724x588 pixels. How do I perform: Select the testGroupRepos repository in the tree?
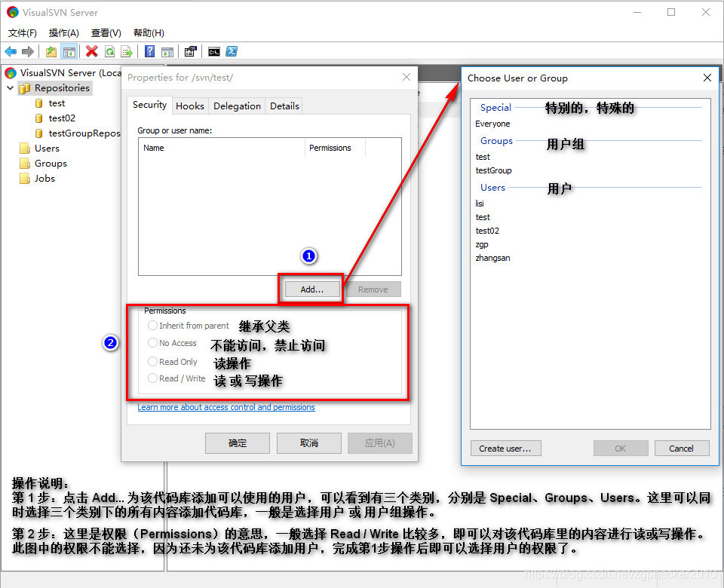[x=78, y=133]
